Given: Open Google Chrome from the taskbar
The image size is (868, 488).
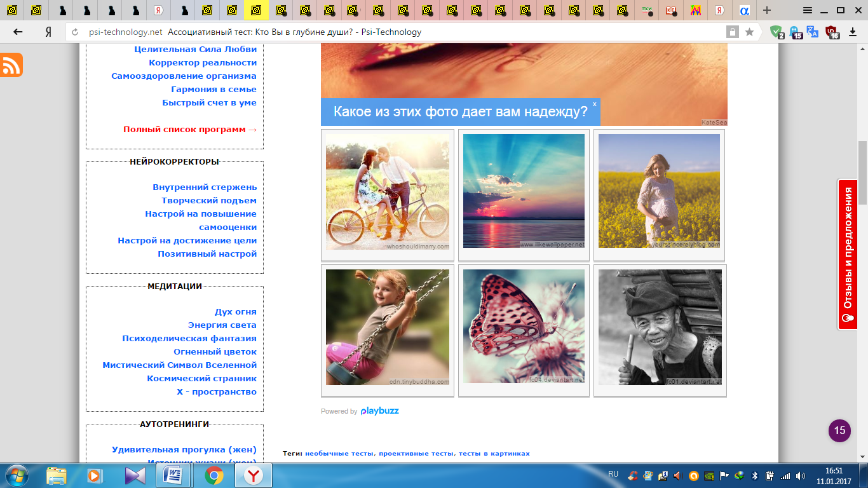Looking at the screenshot, I should pyautogui.click(x=214, y=475).
